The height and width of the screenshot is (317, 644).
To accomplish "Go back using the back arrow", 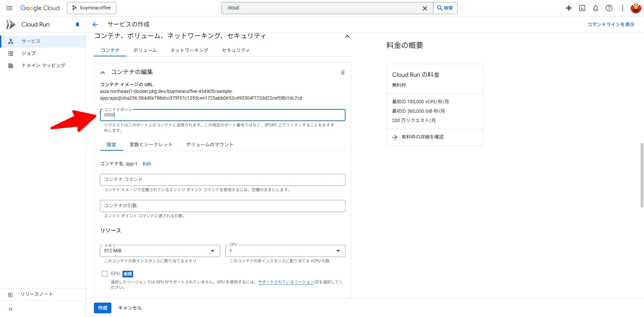I will point(95,24).
